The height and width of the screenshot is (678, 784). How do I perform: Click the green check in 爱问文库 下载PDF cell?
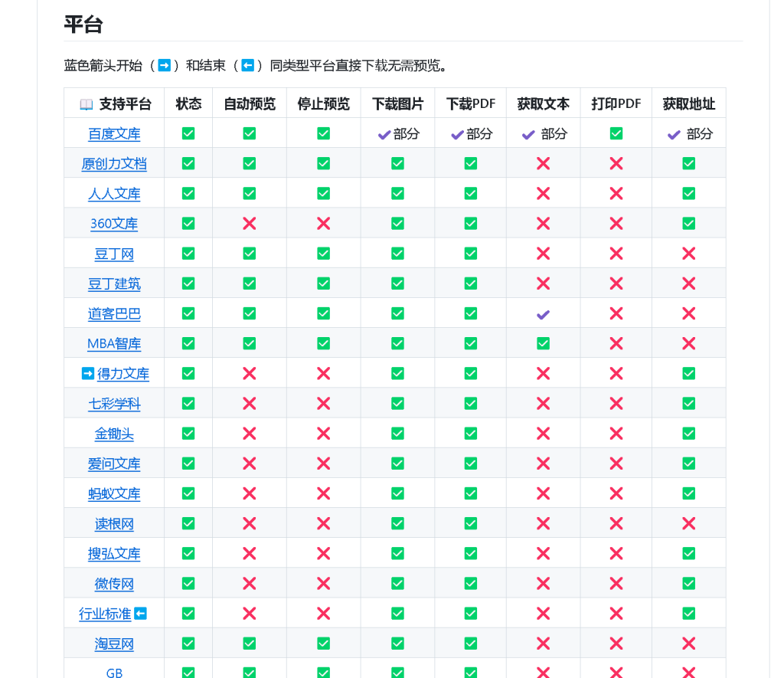471,463
